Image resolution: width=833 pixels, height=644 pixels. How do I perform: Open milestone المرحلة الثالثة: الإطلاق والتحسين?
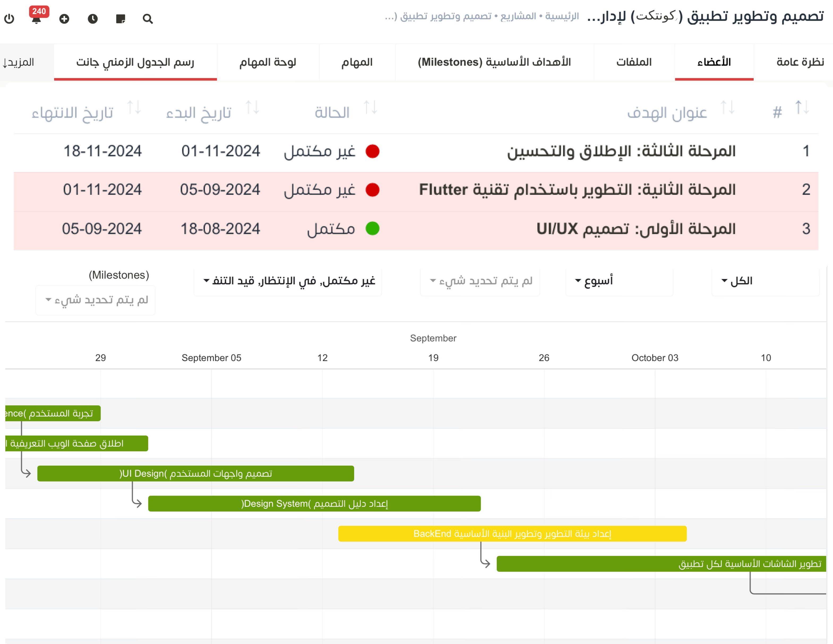[621, 152]
